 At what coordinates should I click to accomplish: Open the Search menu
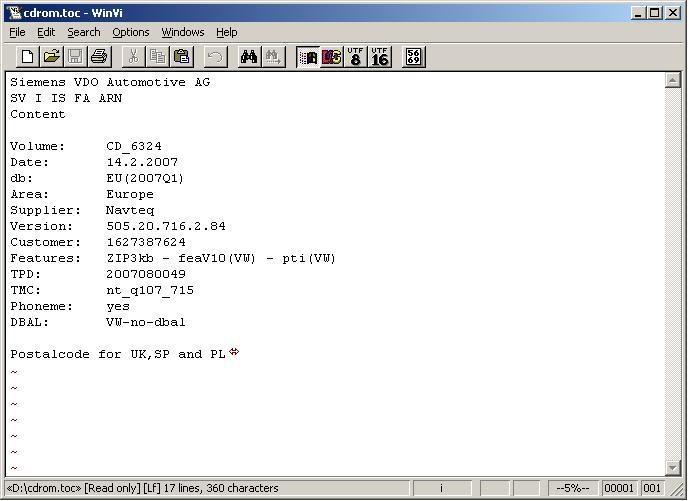pyautogui.click(x=83, y=32)
